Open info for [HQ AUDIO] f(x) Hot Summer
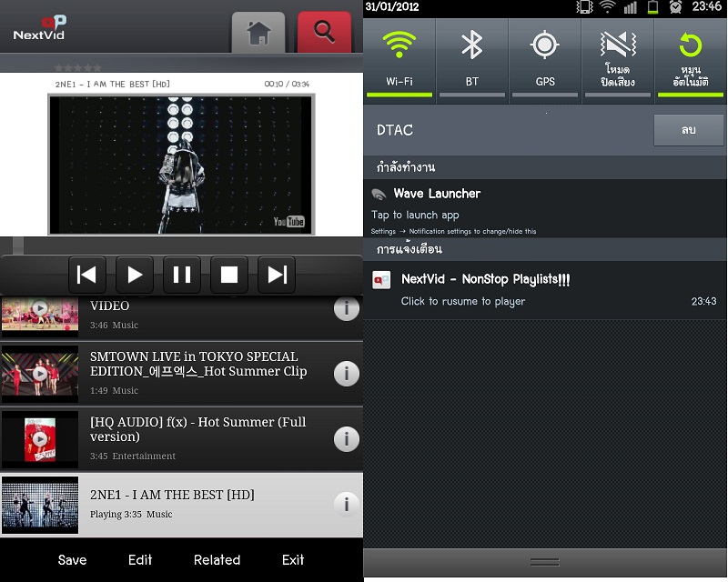This screenshot has height=582, width=728. 347,439
